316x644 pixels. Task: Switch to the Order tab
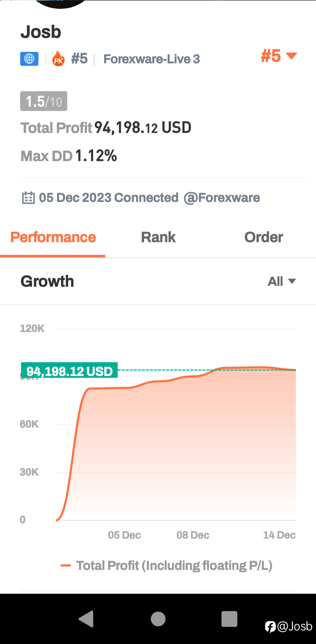(x=264, y=237)
